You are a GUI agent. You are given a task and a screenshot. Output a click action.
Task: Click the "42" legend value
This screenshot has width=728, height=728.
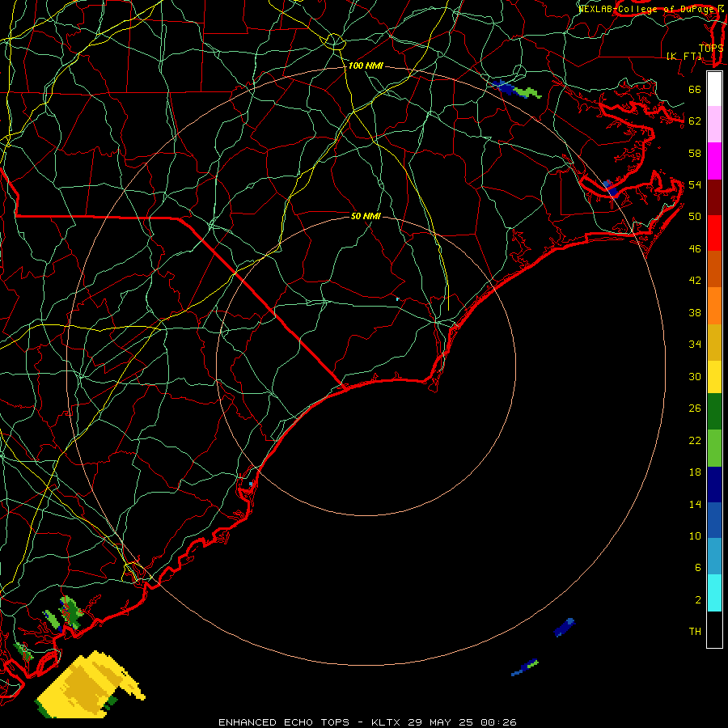click(695, 281)
